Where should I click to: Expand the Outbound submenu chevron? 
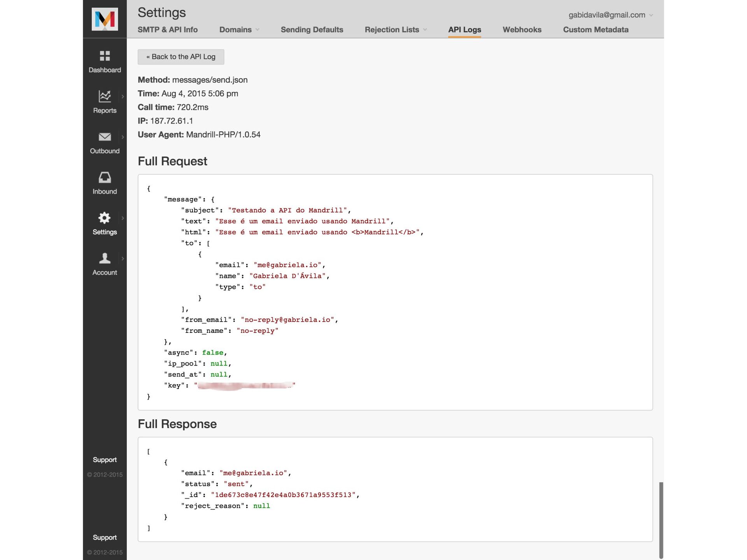123,137
